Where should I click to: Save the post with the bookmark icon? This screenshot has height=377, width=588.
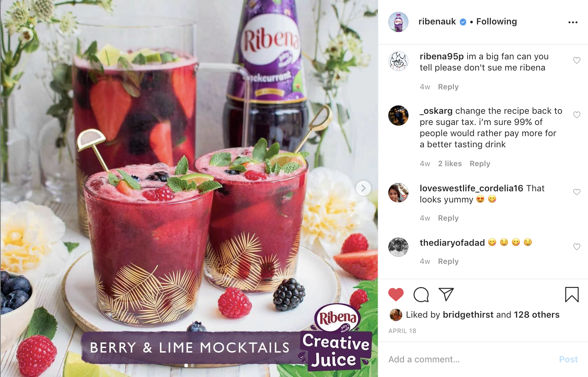572,295
